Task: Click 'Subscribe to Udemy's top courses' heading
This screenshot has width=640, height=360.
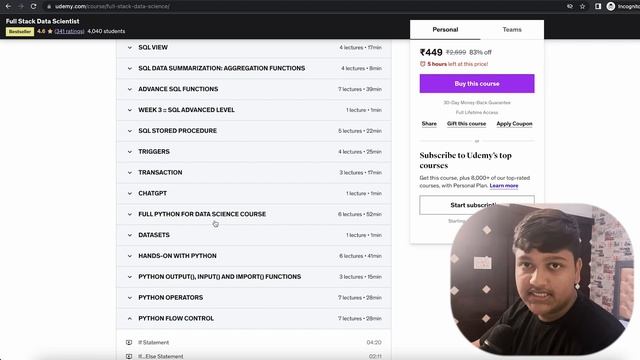Action: [465, 160]
